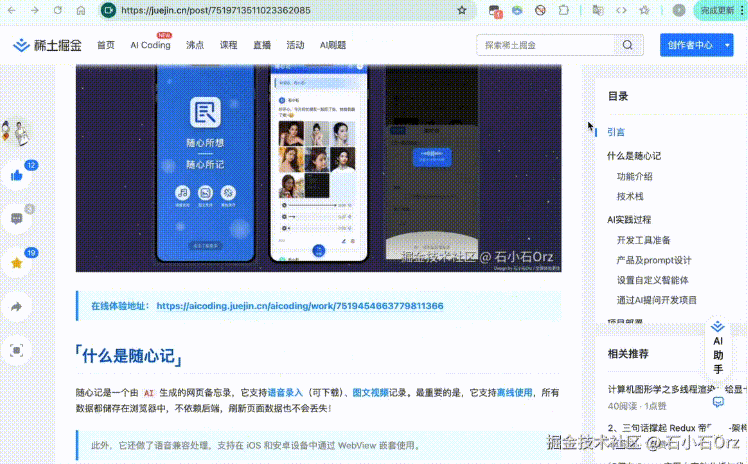Click the browser profile avatar icon

tap(679, 10)
